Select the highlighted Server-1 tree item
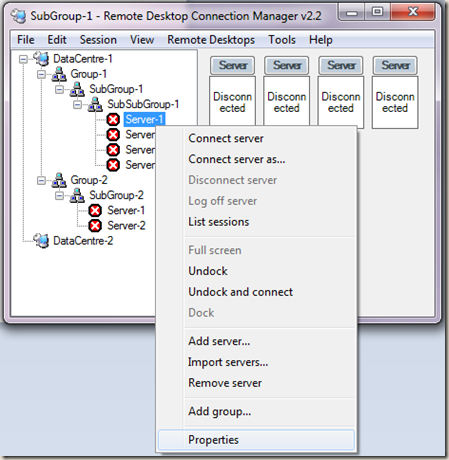Screen dimensions: 449x460 coord(144,119)
